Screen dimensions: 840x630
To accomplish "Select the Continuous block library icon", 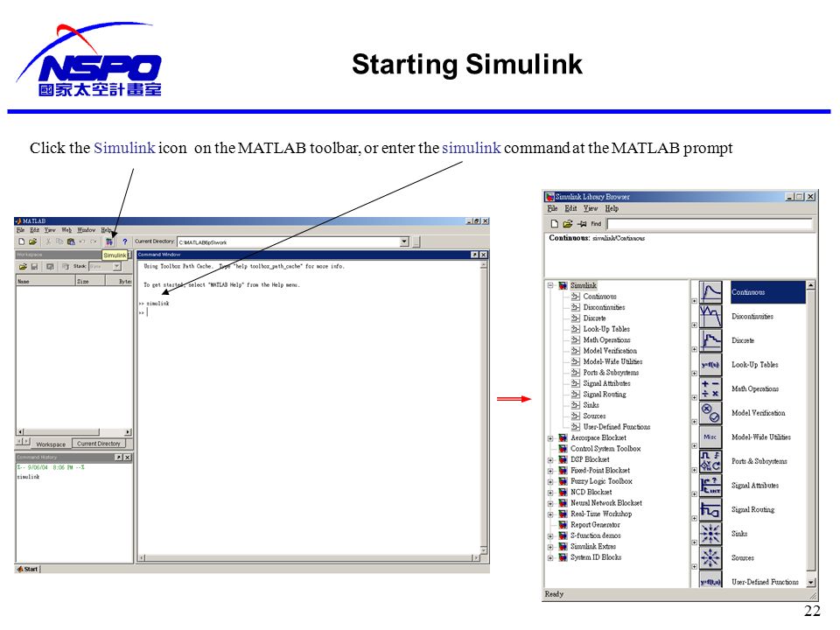I will (710, 292).
